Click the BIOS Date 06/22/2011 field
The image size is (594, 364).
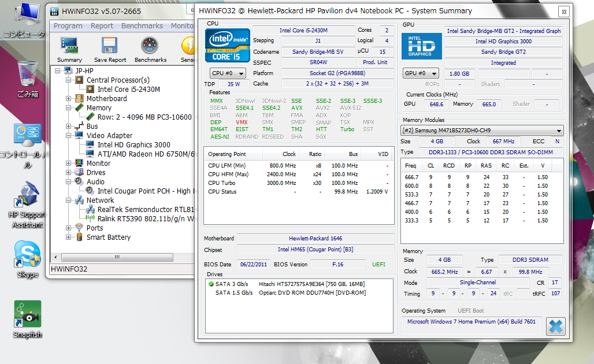click(x=254, y=265)
